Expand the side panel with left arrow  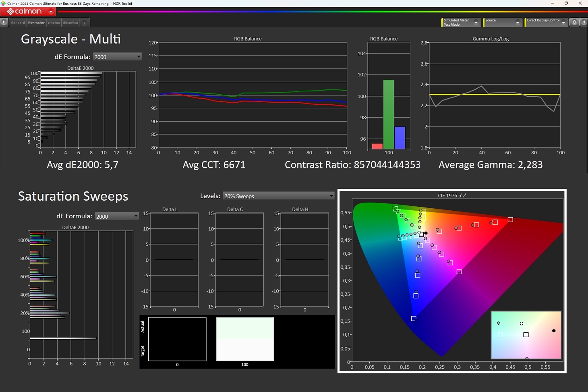coord(584,23)
